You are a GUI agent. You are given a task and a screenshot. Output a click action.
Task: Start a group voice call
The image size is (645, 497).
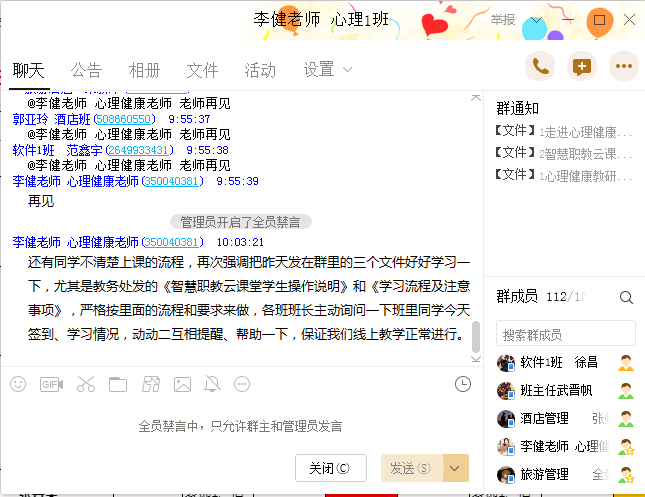pyautogui.click(x=540, y=66)
